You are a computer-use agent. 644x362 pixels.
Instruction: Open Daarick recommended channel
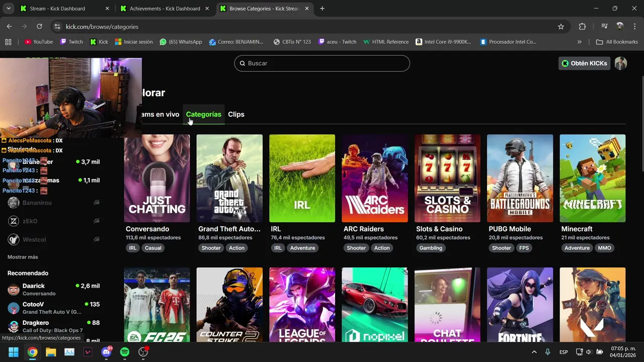[53, 289]
